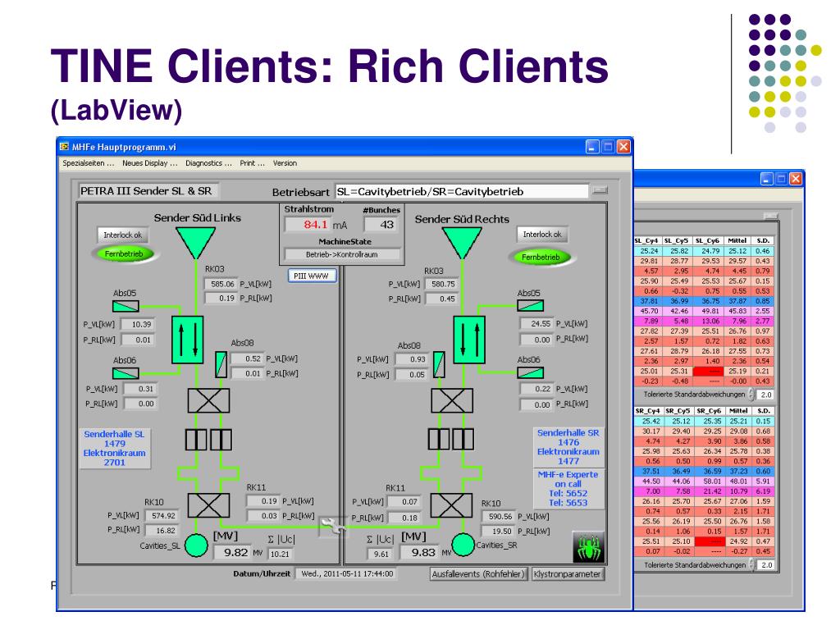This screenshot has height=630, width=840.
Task: Click the LabVIEW icon in MHFe Hauptprogramm.vi title bar
Action: (x=64, y=146)
